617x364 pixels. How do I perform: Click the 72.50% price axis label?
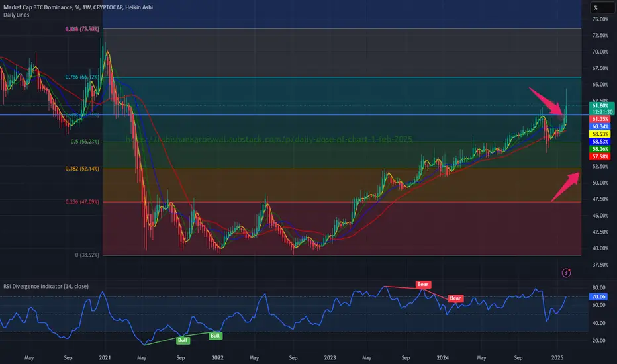pyautogui.click(x=600, y=36)
